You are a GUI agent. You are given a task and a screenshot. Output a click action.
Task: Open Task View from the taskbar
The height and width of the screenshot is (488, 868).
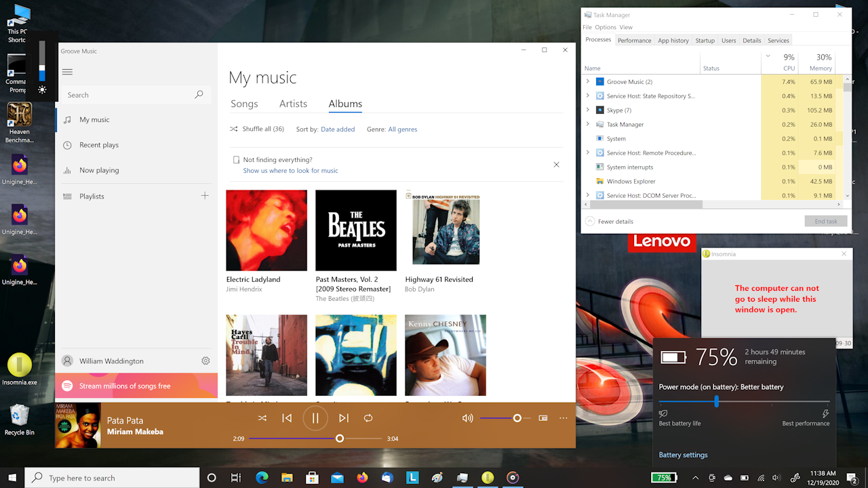coord(235,478)
